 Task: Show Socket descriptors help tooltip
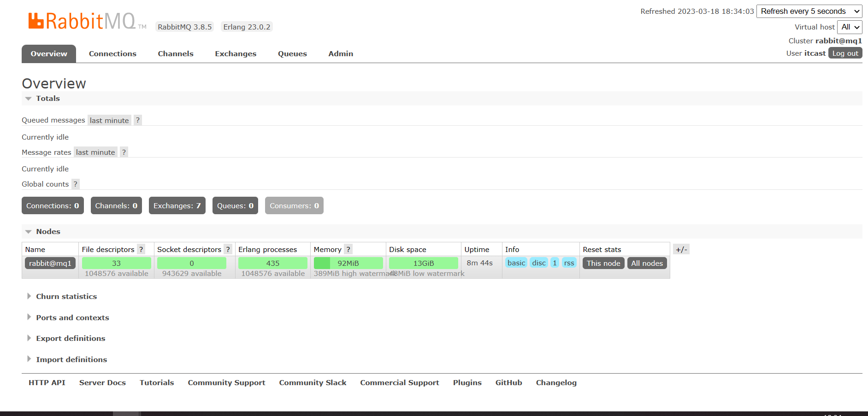(x=228, y=249)
